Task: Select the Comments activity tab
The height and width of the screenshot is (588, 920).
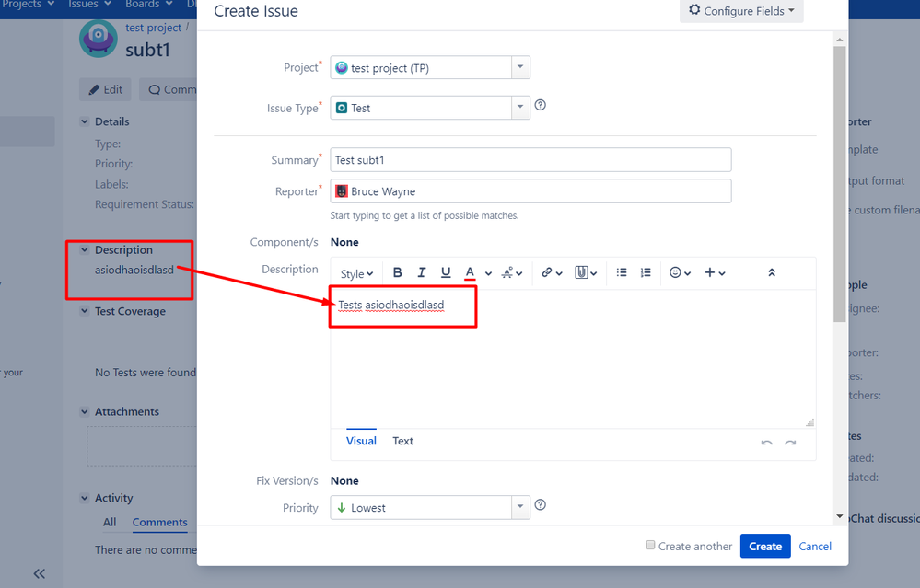Action: pyautogui.click(x=159, y=522)
